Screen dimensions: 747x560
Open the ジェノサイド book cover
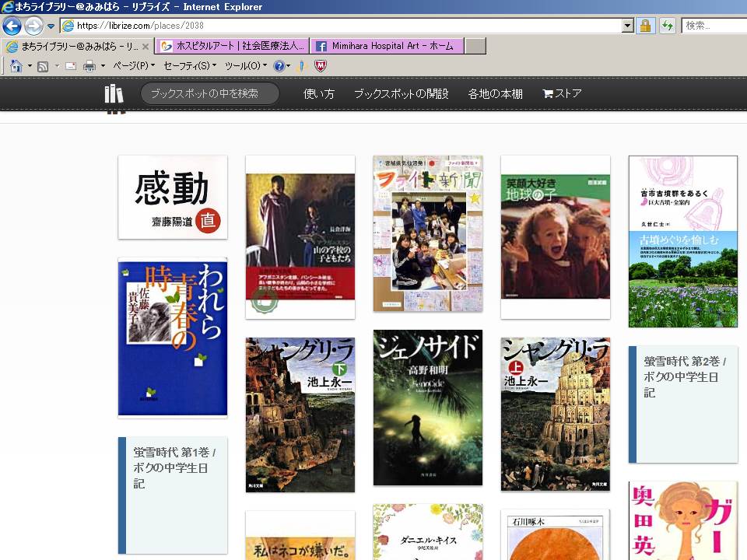pyautogui.click(x=428, y=408)
